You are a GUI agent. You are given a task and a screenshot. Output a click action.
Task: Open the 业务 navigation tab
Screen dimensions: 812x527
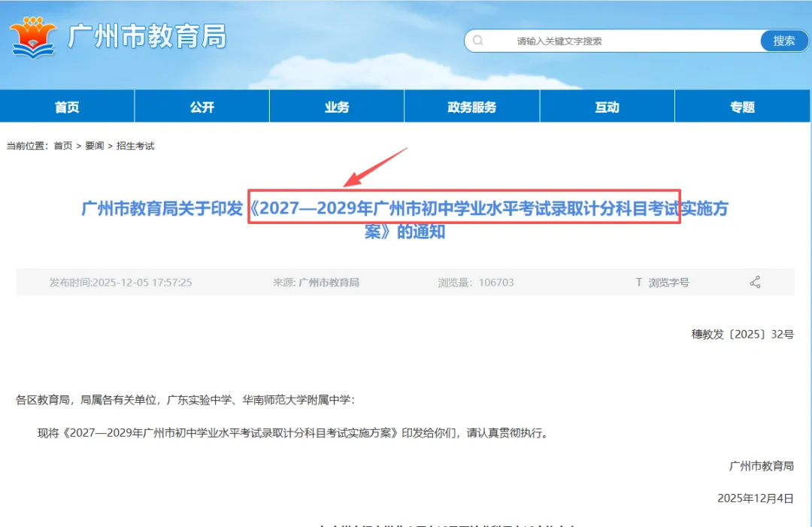[337, 107]
